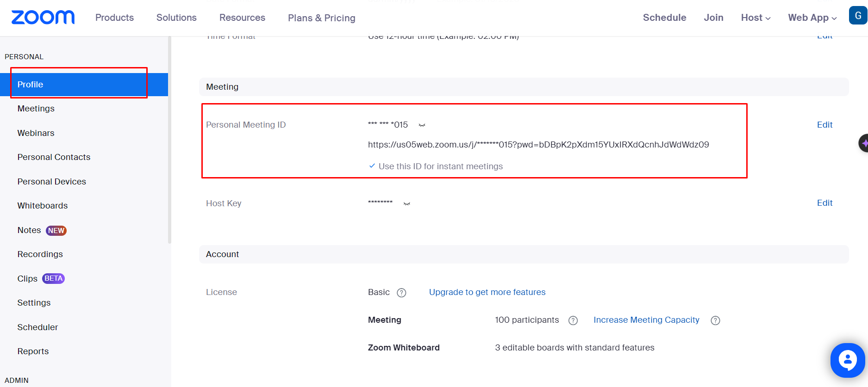Open Whiteboards in the sidebar

click(x=43, y=206)
